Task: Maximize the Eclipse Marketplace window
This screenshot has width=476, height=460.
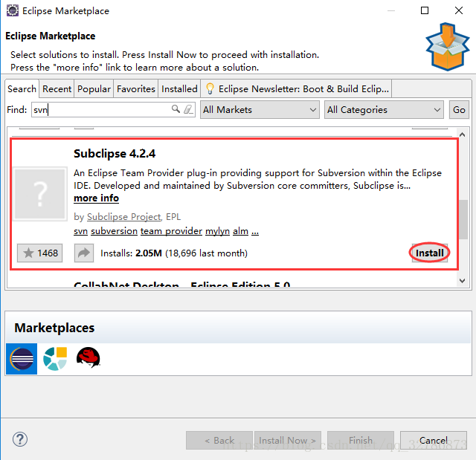Action: pos(425,10)
